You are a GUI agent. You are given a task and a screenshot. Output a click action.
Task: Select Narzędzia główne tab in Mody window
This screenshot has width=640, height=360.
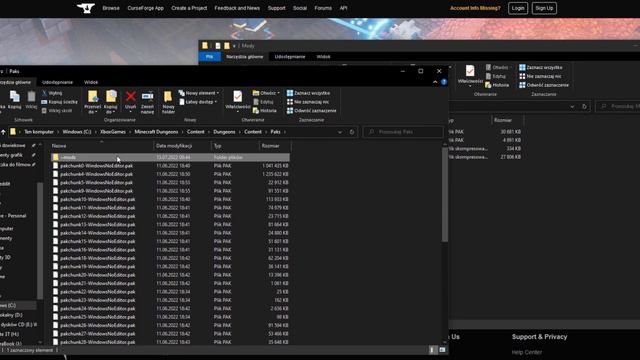tap(245, 57)
